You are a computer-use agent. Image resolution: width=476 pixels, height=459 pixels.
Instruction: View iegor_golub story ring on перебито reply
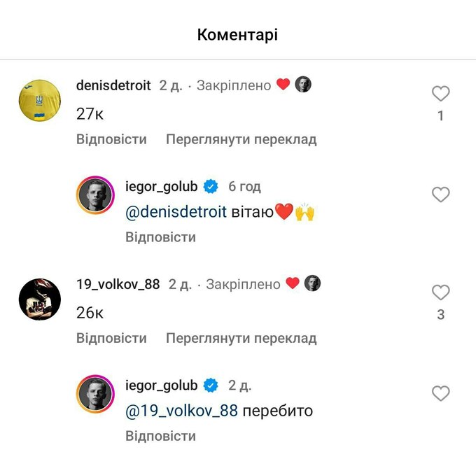pyautogui.click(x=95, y=394)
